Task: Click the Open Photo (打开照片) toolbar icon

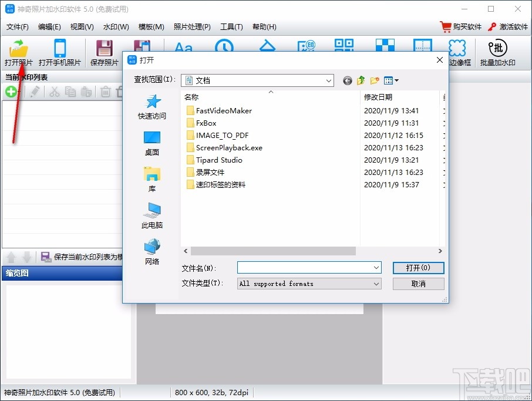Action: click(x=19, y=53)
